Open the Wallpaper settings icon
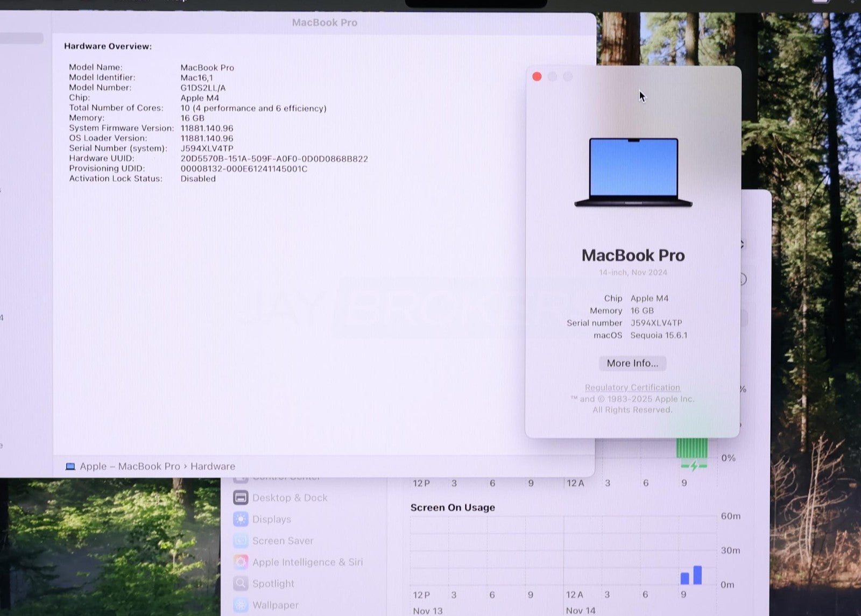 [241, 605]
